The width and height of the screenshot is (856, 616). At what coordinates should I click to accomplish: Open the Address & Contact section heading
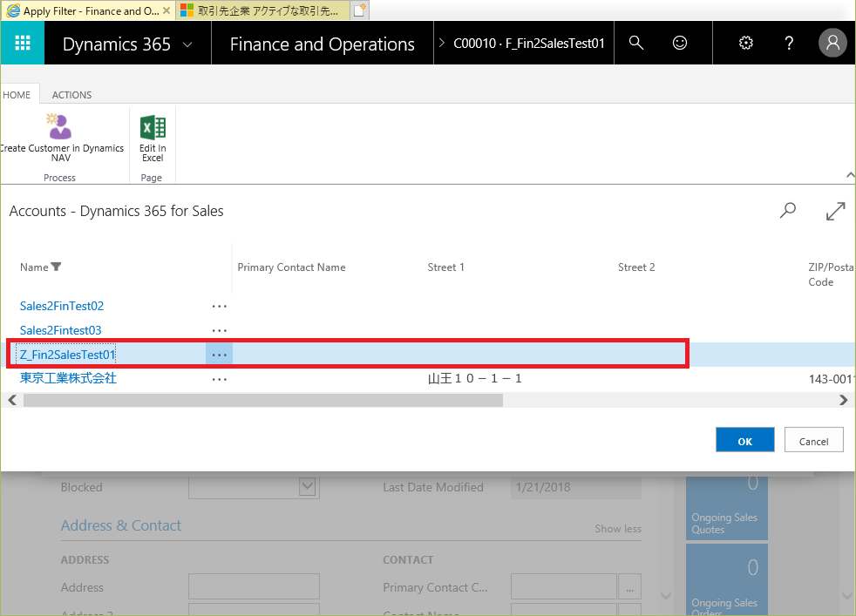click(x=120, y=525)
